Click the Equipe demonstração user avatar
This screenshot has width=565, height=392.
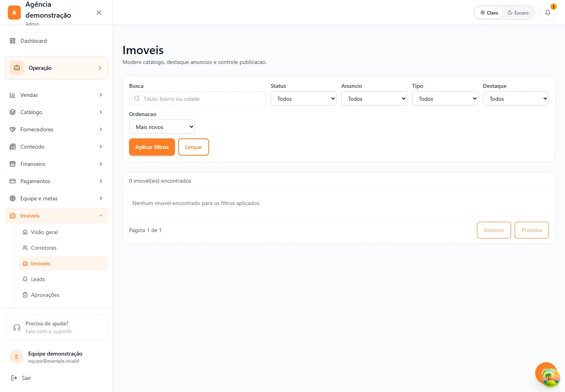[16, 357]
